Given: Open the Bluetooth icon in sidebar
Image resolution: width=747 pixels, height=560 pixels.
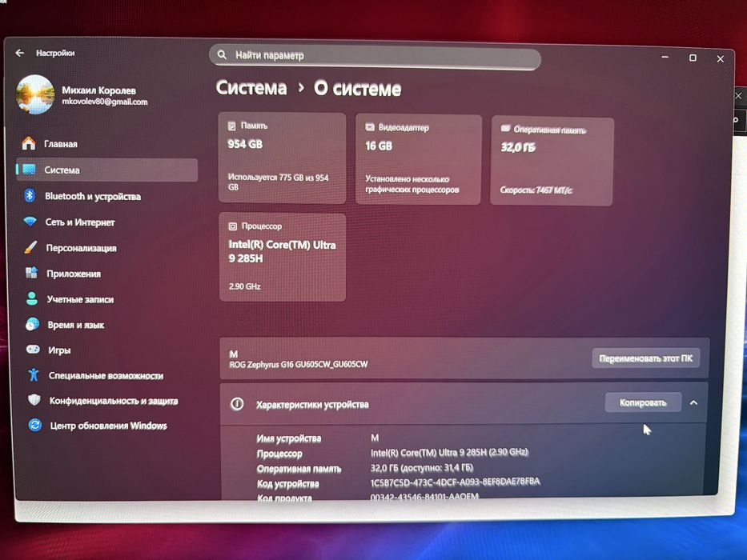Looking at the screenshot, I should 30,195.
